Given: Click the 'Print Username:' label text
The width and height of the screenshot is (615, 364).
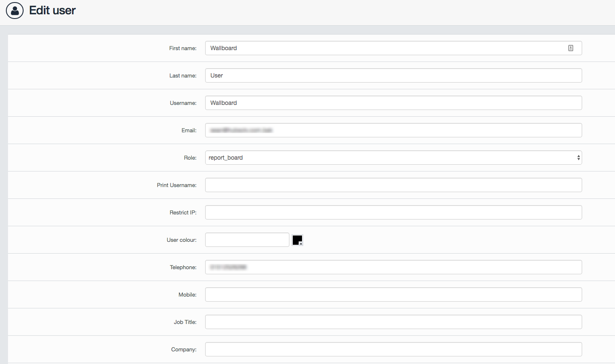Looking at the screenshot, I should pos(176,185).
